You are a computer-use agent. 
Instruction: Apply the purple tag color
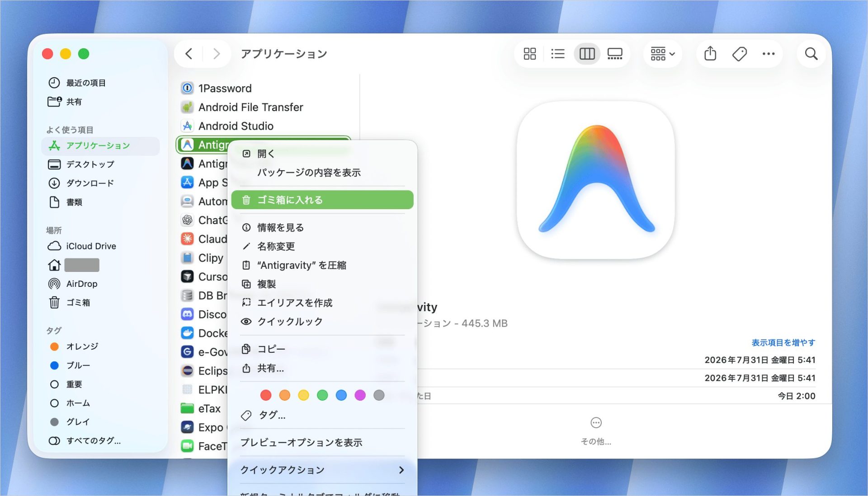pyautogui.click(x=360, y=395)
